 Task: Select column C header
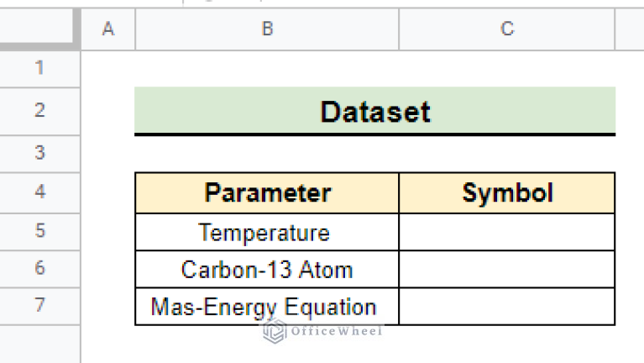coord(507,29)
